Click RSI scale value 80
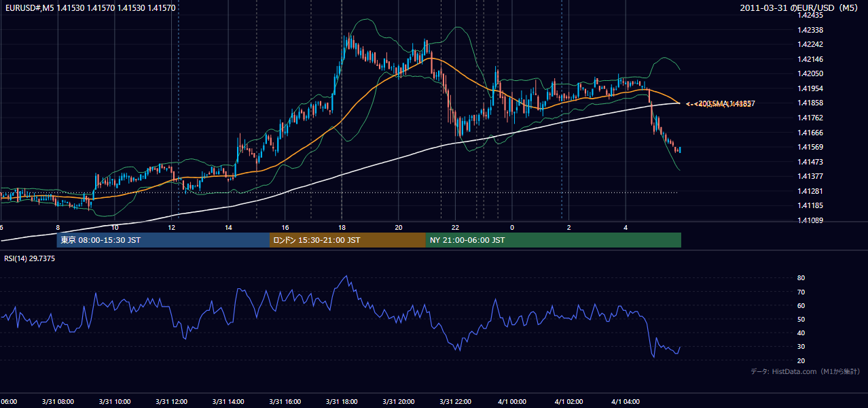This screenshot has height=408, width=868. click(x=801, y=278)
